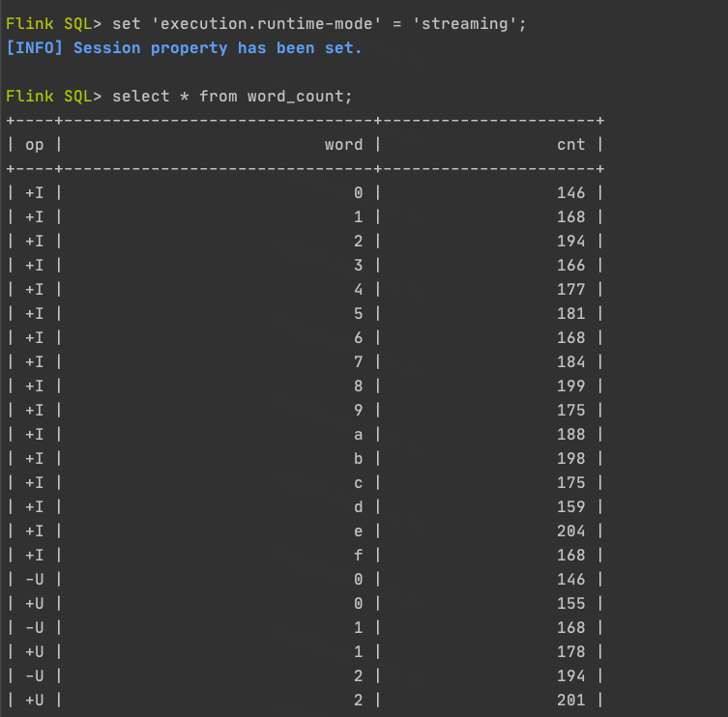
Task: Click the 'cnt' column header
Action: tap(570, 144)
